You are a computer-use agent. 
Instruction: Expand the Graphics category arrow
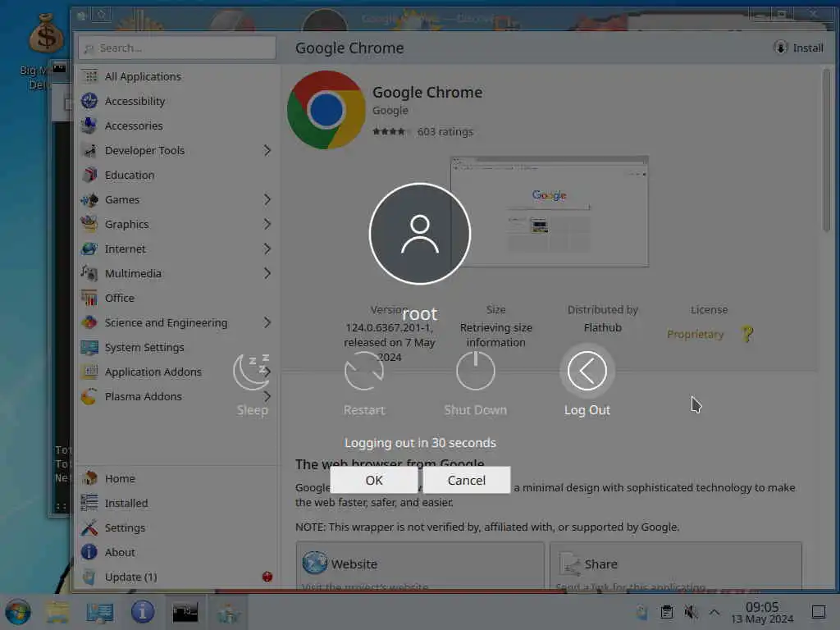(267, 225)
